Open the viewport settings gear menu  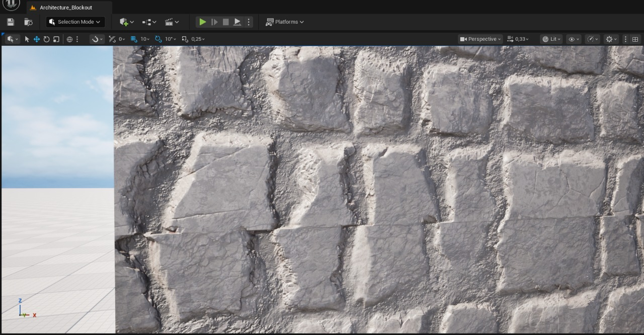pyautogui.click(x=611, y=39)
